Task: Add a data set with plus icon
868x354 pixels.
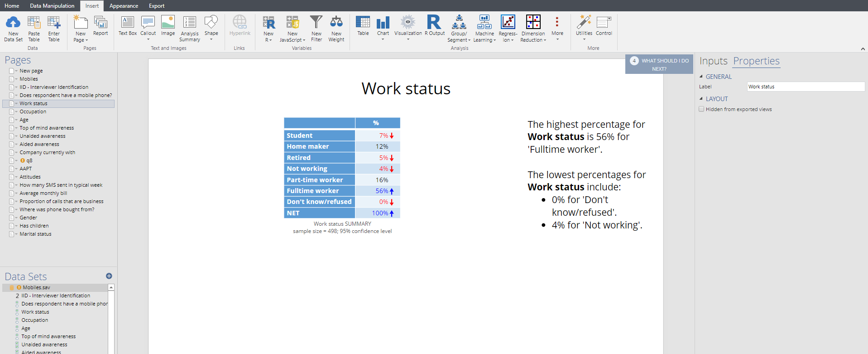Action: [x=109, y=276]
